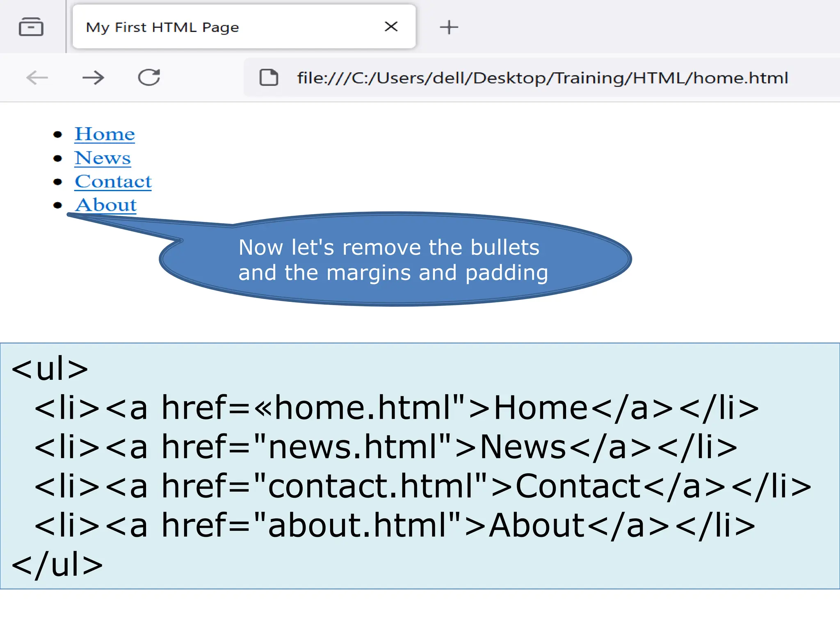The height and width of the screenshot is (630, 840).
Task: Open the tab actions menu icon
Action: pyautogui.click(x=31, y=27)
